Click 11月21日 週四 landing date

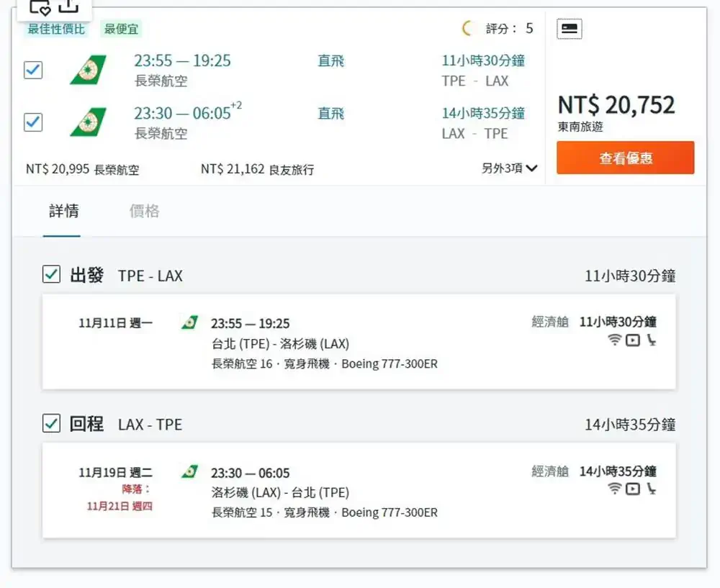click(120, 506)
